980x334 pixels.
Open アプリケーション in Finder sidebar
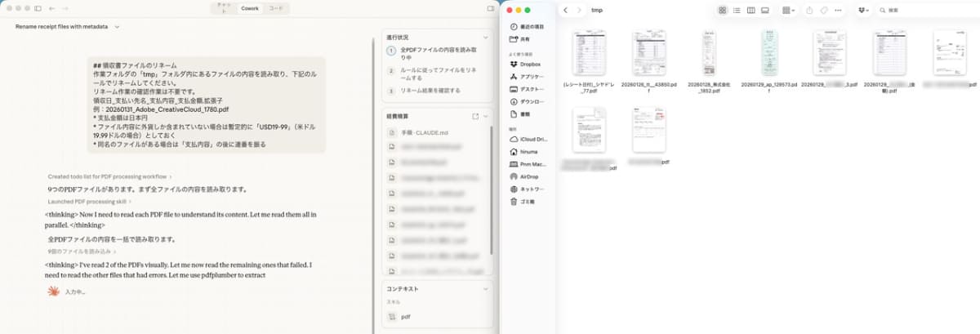click(527, 76)
